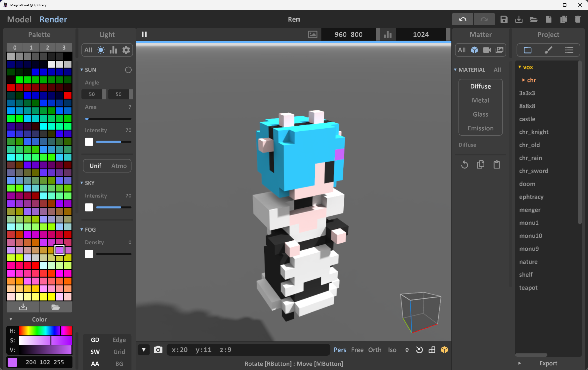Open the chr_knight model

click(534, 132)
